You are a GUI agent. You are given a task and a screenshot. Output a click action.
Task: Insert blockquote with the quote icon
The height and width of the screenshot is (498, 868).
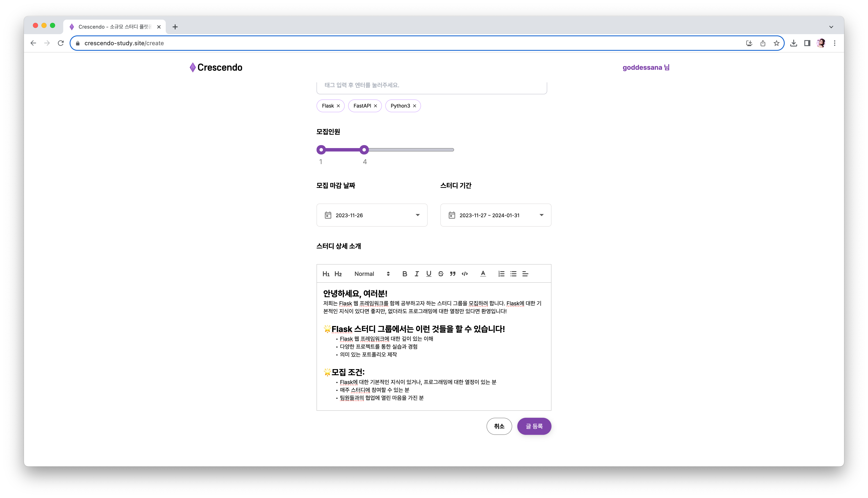click(x=453, y=274)
